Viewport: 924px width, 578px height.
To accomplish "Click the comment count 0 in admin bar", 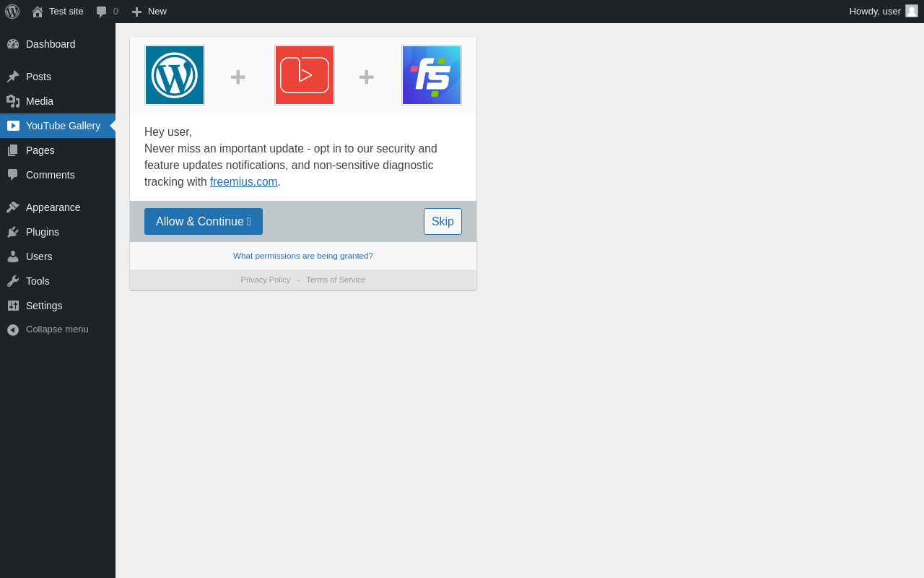I will (x=115, y=11).
